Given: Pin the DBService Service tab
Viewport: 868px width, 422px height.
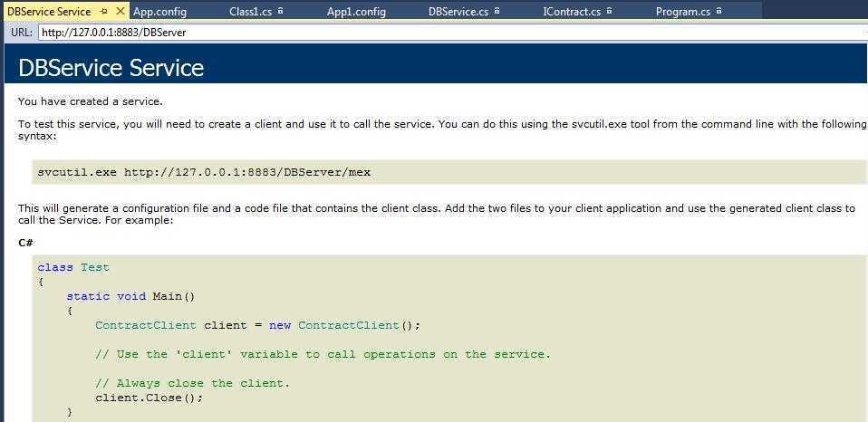Looking at the screenshot, I should [x=103, y=11].
